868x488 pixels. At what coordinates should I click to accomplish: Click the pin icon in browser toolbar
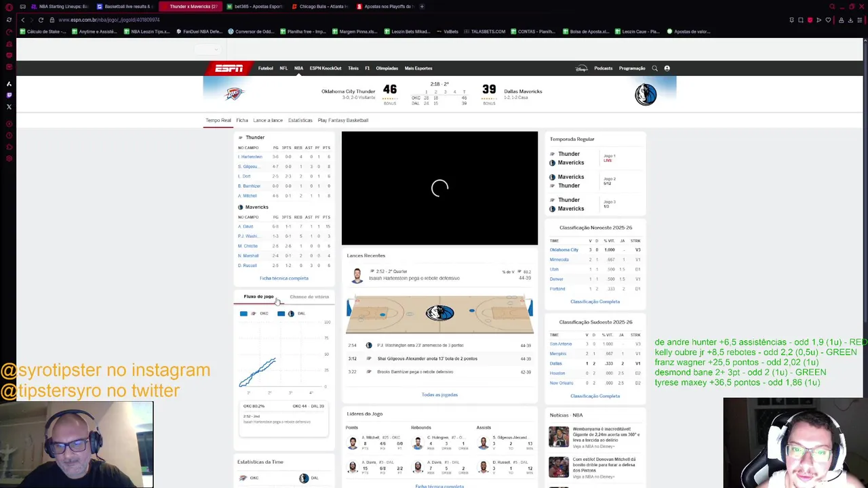pyautogui.click(x=791, y=20)
